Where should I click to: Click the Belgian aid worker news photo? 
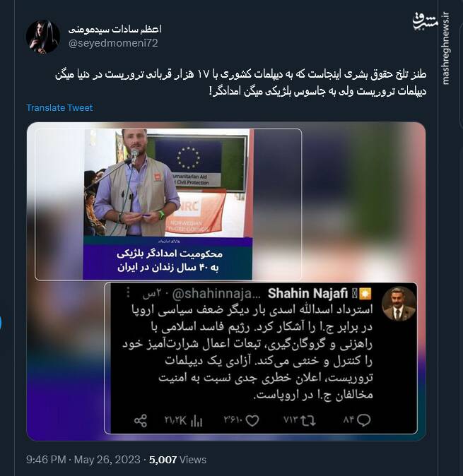point(168,183)
